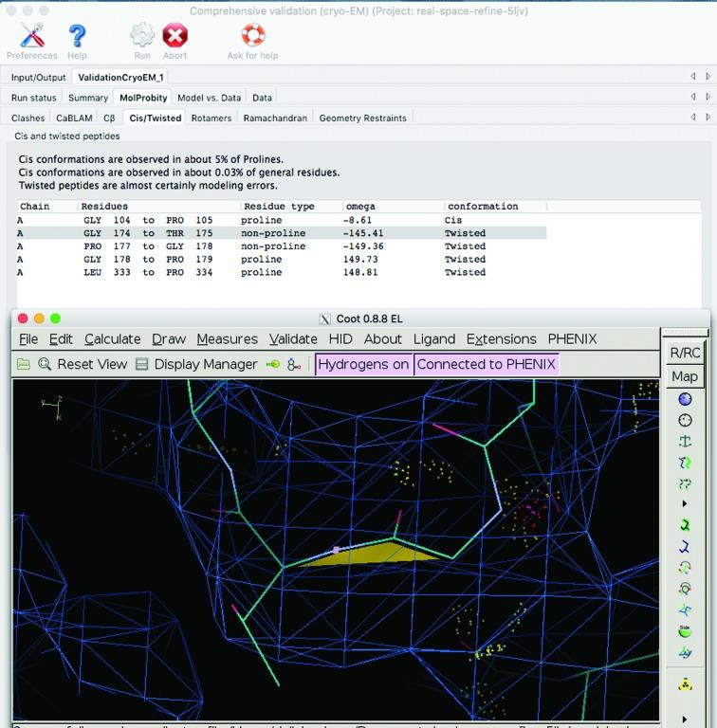
Task: Click the Side chain flip icon
Action: (685, 631)
